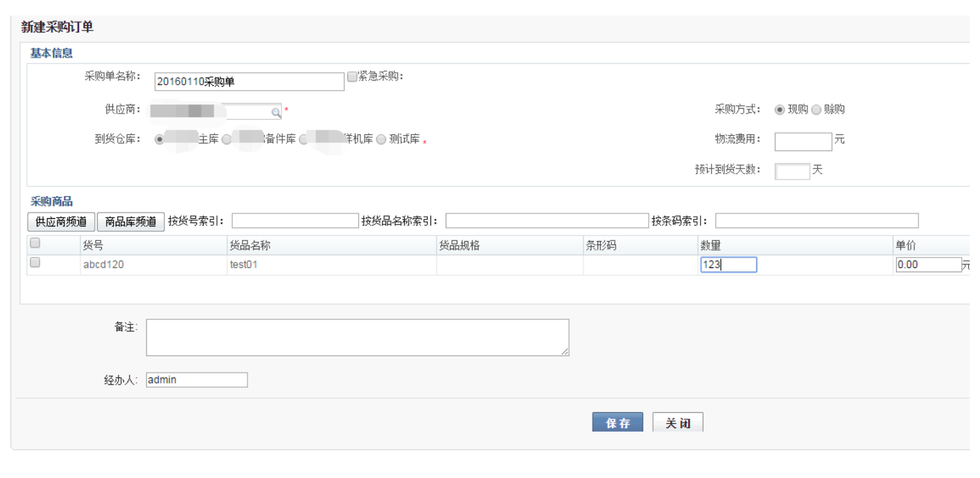
Task: Select the 样机库 warehouse option
Action: click(x=302, y=139)
